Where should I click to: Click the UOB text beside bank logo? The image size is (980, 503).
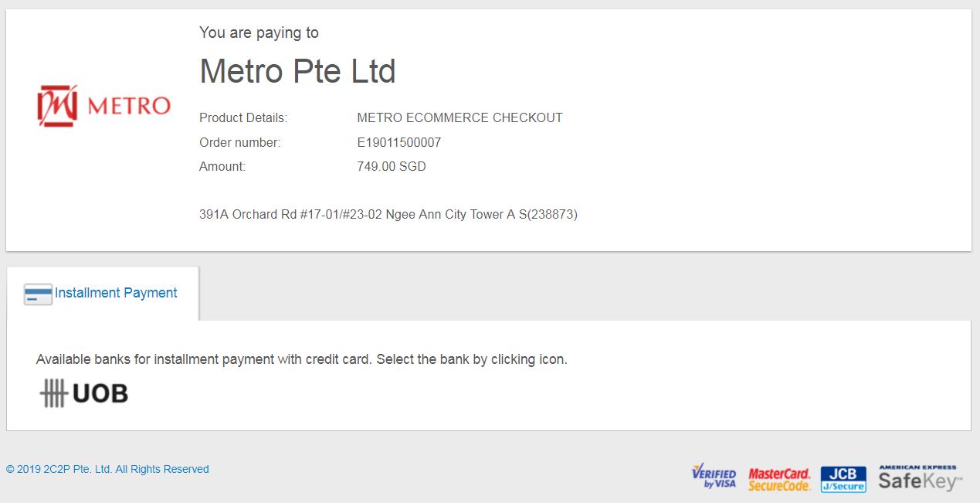click(x=100, y=394)
